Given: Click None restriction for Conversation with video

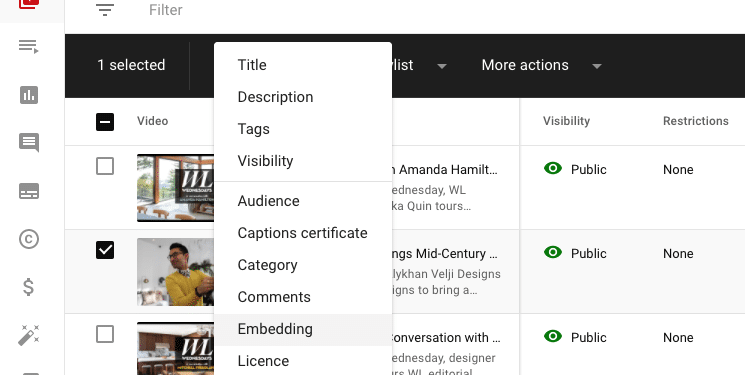Looking at the screenshot, I should click(678, 337).
